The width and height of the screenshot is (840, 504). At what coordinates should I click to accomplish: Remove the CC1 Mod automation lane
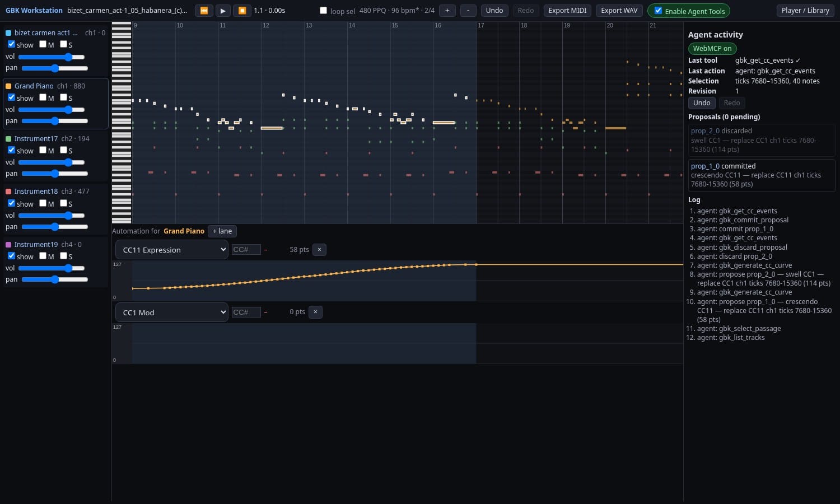pos(315,312)
